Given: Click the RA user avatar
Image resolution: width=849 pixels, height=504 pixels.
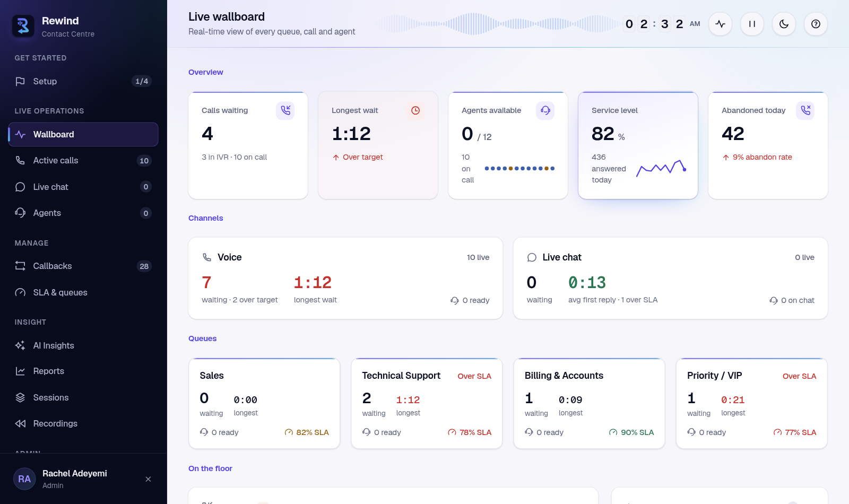Looking at the screenshot, I should 24,479.
